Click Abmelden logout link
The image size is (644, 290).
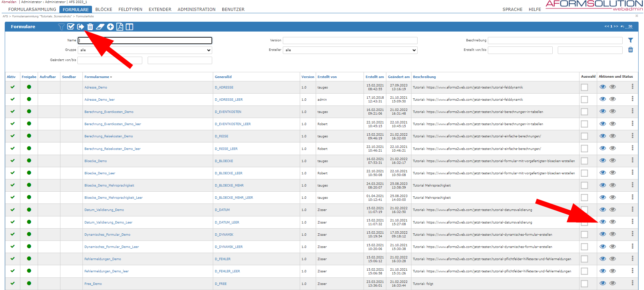(9, 2)
